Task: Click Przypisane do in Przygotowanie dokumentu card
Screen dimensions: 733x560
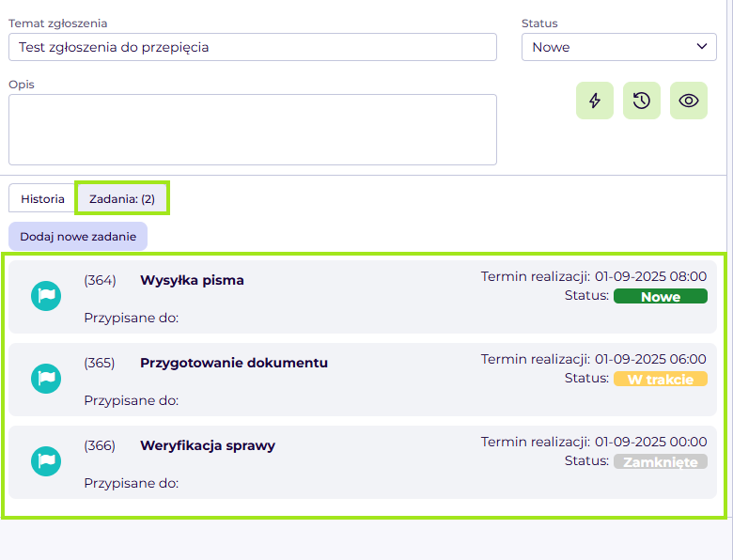Action: click(x=132, y=400)
